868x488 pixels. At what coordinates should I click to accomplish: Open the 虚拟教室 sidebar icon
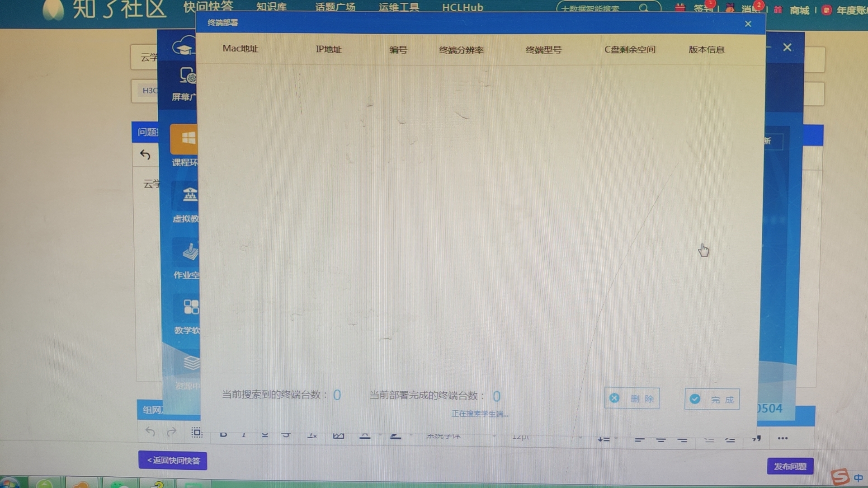(189, 195)
